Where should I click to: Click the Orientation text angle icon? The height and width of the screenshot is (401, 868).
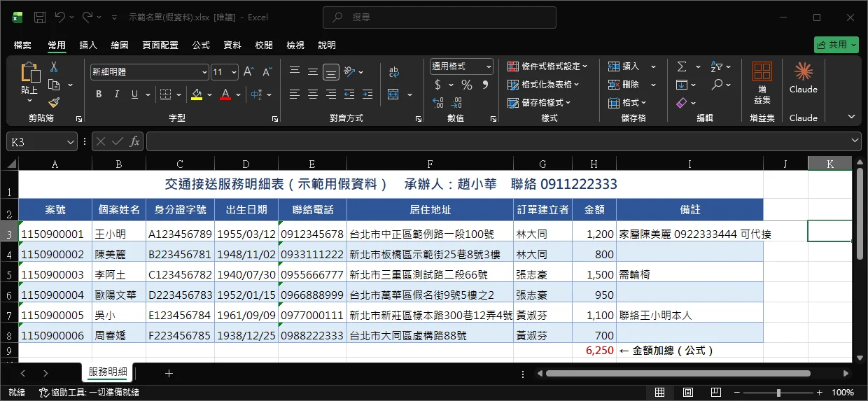(350, 72)
